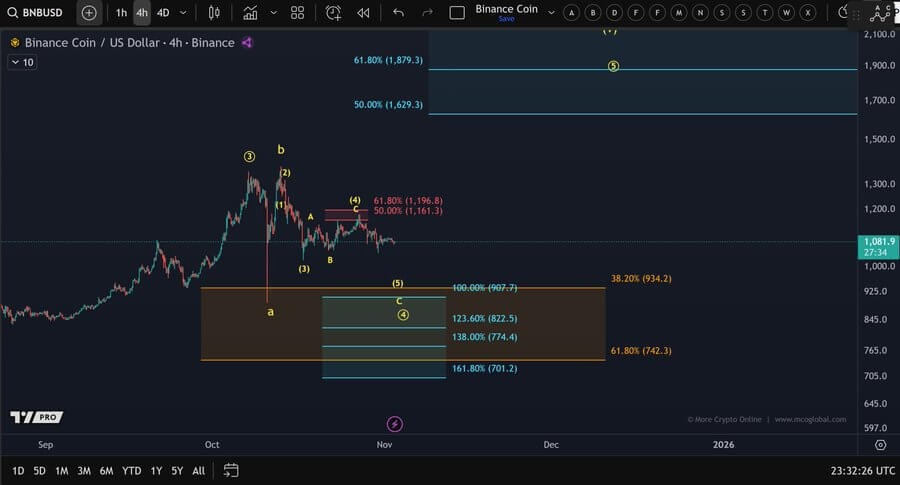Start bar replay with the rewind icon

point(363,13)
